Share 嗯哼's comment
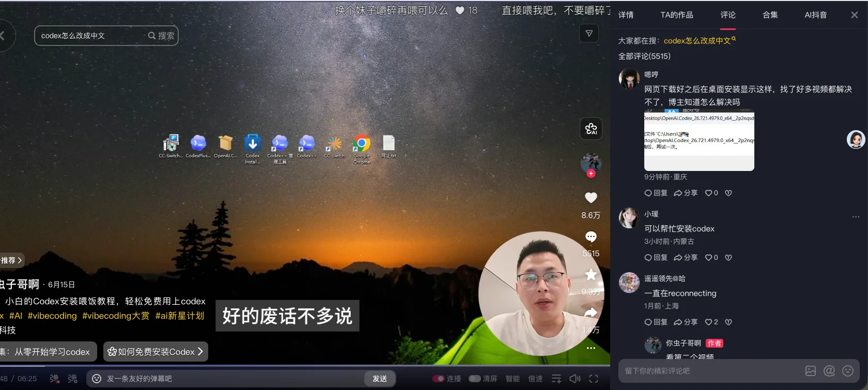This screenshot has width=868, height=390. click(x=686, y=193)
